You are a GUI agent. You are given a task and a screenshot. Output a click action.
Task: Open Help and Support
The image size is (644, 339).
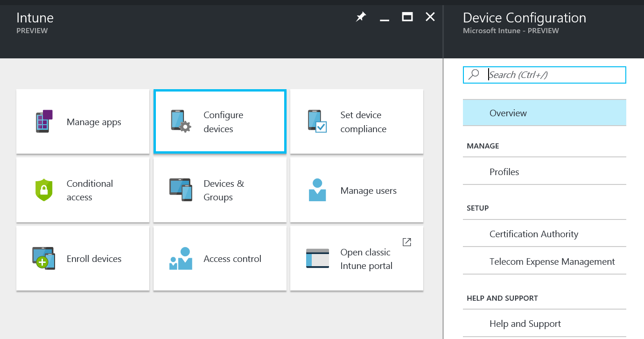point(525,323)
